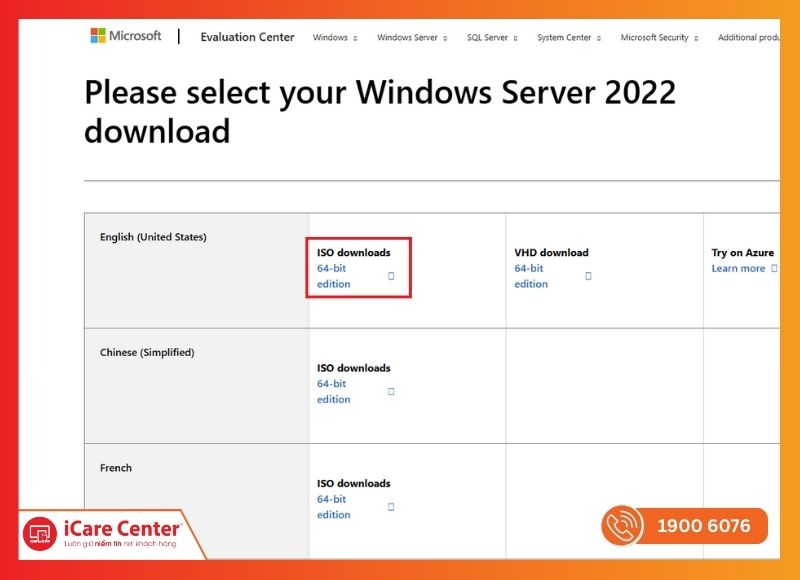Click the VHD download external-link icon

[x=588, y=276]
